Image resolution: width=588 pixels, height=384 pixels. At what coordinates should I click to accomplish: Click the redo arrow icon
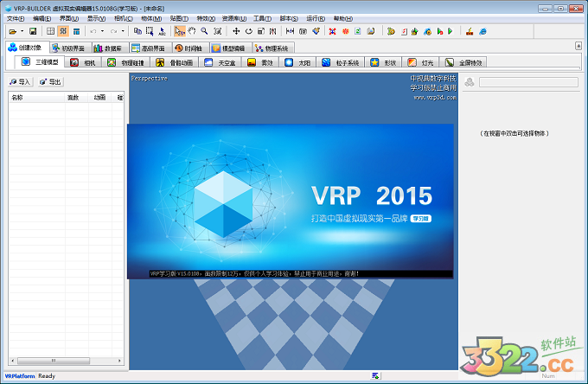(113, 31)
